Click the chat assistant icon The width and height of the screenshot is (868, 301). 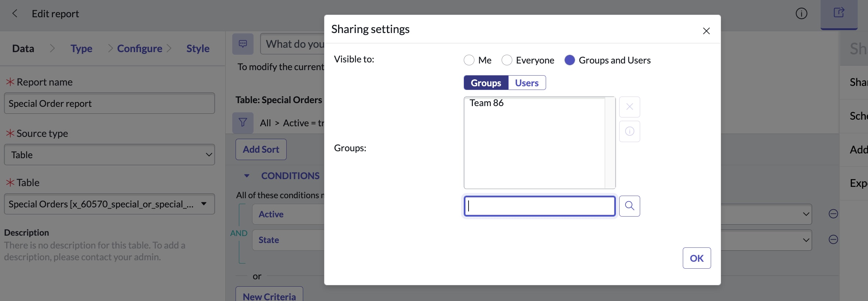[243, 44]
